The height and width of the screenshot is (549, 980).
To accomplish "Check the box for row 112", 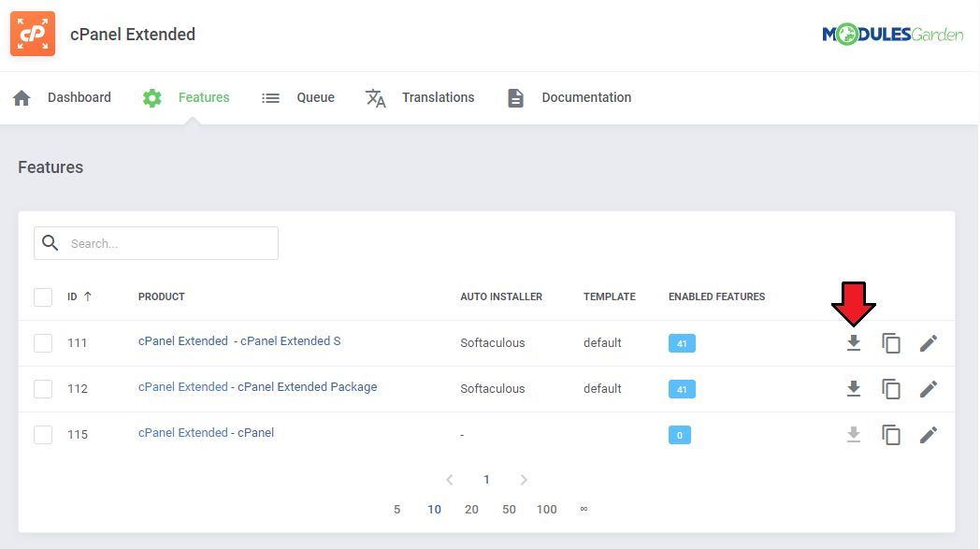I will 43,388.
